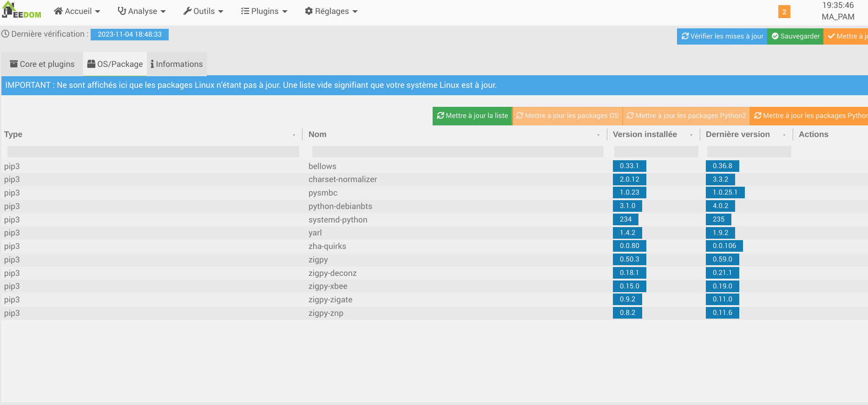Click Mettre à jour les packages OS

pos(567,116)
